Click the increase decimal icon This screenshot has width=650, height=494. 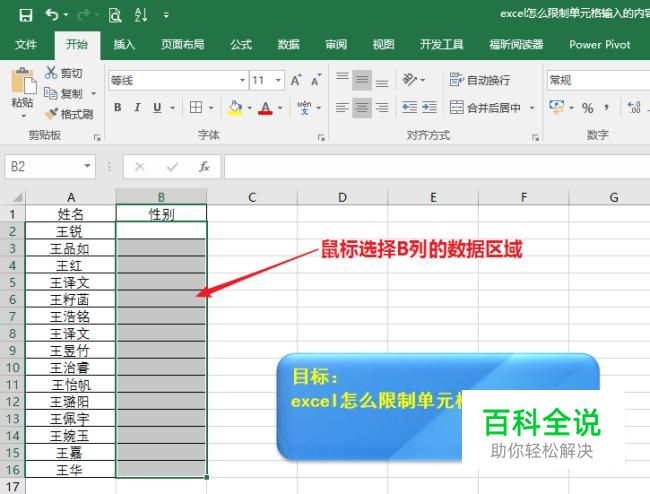click(634, 108)
